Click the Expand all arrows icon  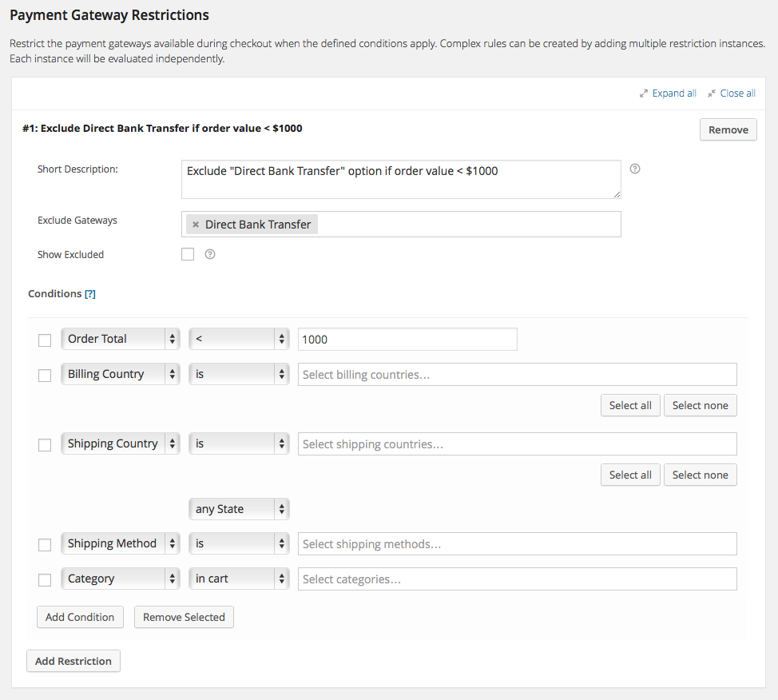tap(643, 93)
